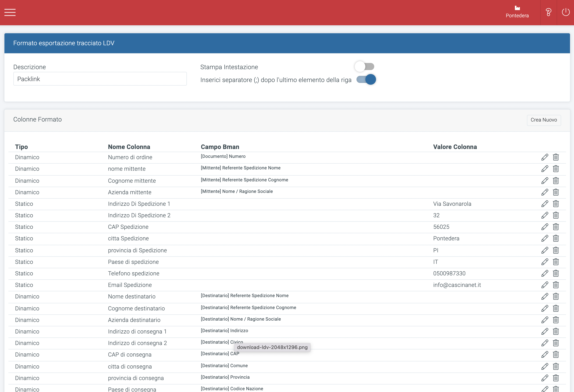
Task: Delete the provincia di Spedizione row
Action: tap(556, 250)
